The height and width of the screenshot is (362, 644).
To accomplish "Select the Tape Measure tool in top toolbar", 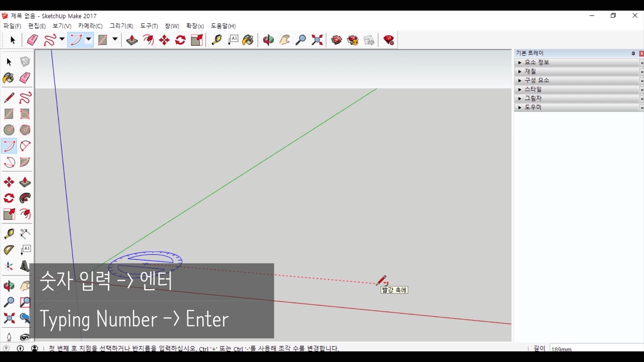I will pyautogui.click(x=216, y=40).
